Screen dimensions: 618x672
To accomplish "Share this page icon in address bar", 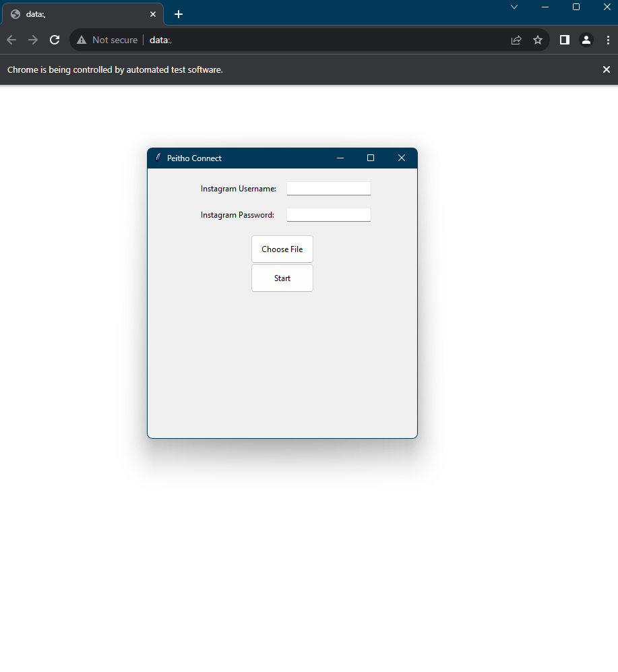I will pyautogui.click(x=516, y=40).
